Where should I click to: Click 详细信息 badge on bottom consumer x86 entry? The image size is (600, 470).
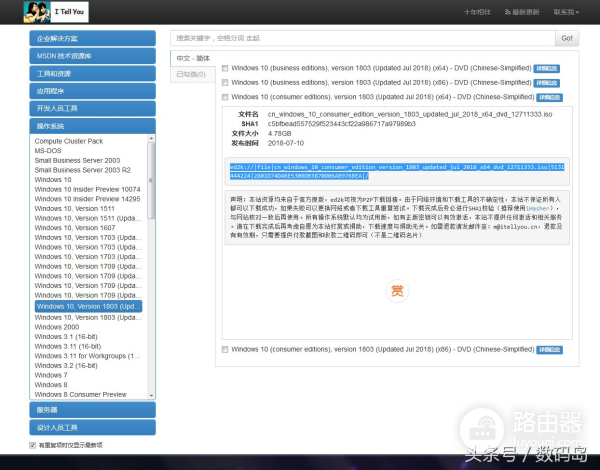(x=547, y=349)
